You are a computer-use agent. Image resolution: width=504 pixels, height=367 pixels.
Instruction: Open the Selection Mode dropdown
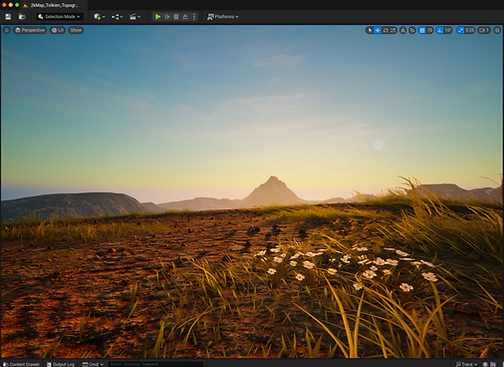(59, 17)
